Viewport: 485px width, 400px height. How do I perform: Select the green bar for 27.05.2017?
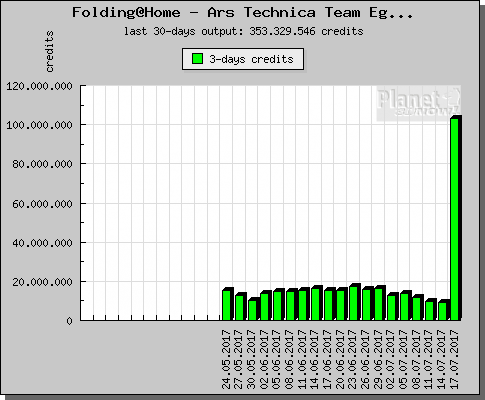tap(239, 308)
